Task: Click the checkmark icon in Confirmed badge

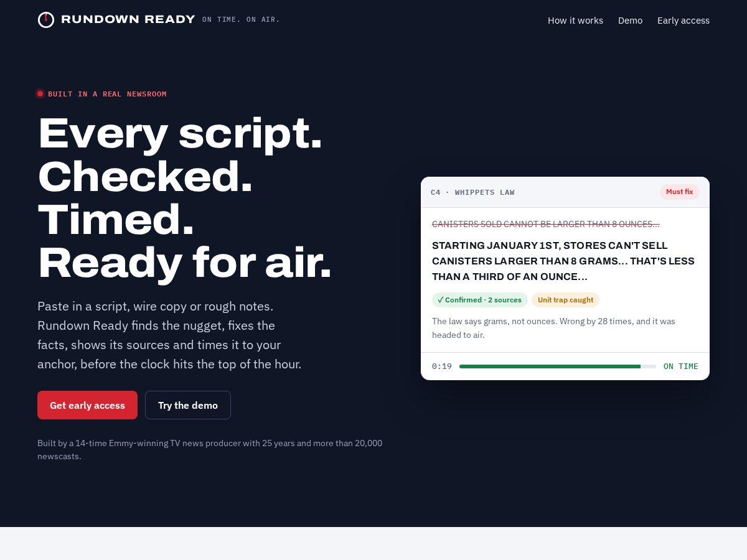Action: [441, 300]
